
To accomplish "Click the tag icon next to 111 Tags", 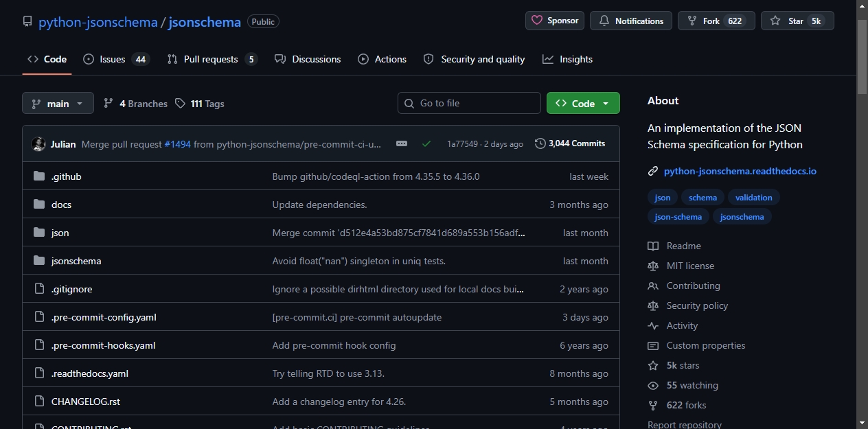I will click(180, 103).
